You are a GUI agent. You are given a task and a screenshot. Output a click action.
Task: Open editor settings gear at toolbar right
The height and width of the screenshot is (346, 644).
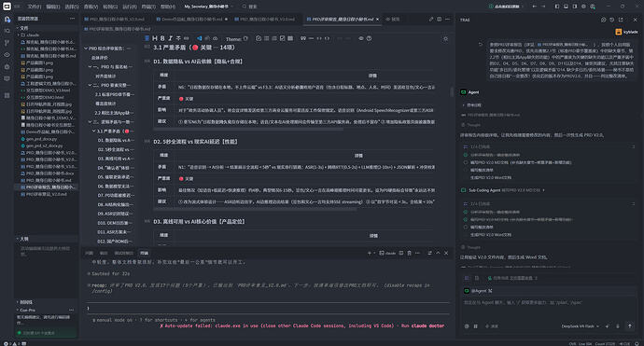click(x=445, y=38)
